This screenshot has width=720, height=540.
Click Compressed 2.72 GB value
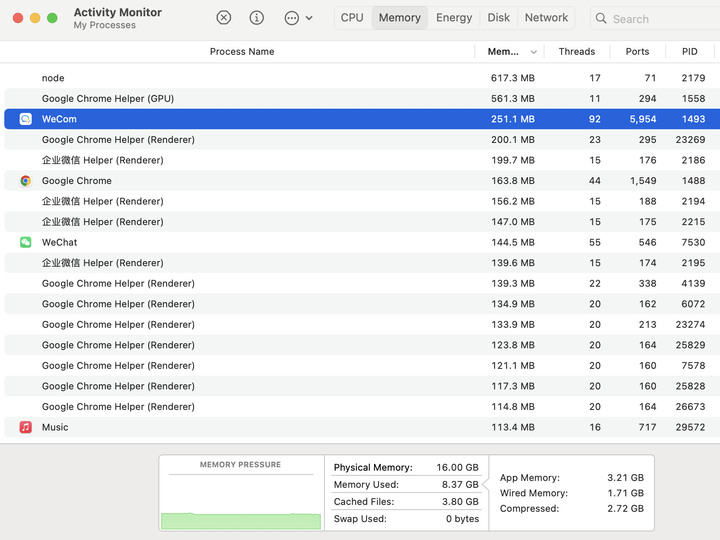625,509
